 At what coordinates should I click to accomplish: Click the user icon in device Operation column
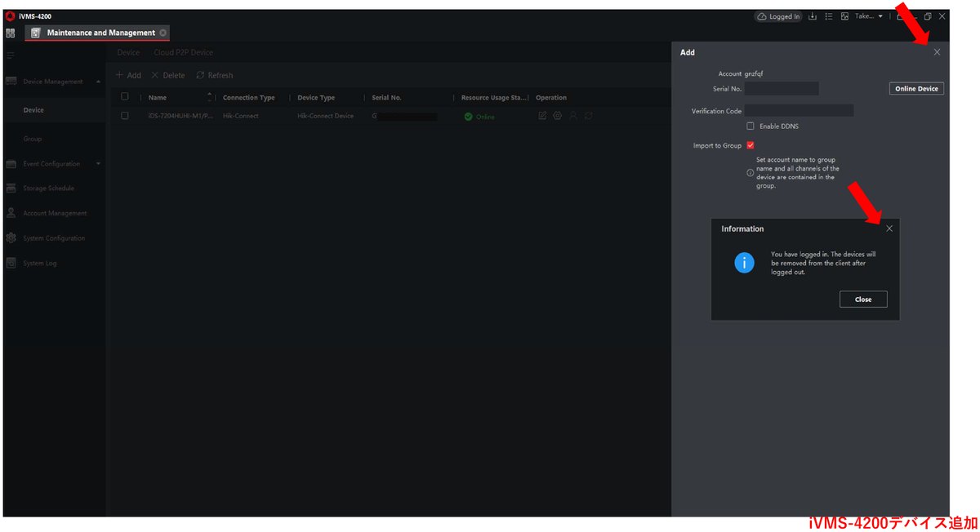pyautogui.click(x=573, y=116)
